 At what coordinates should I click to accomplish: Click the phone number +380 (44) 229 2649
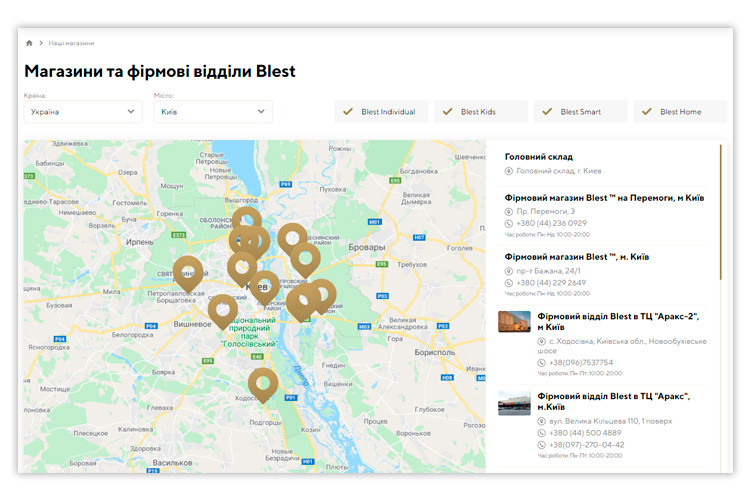pos(551,283)
